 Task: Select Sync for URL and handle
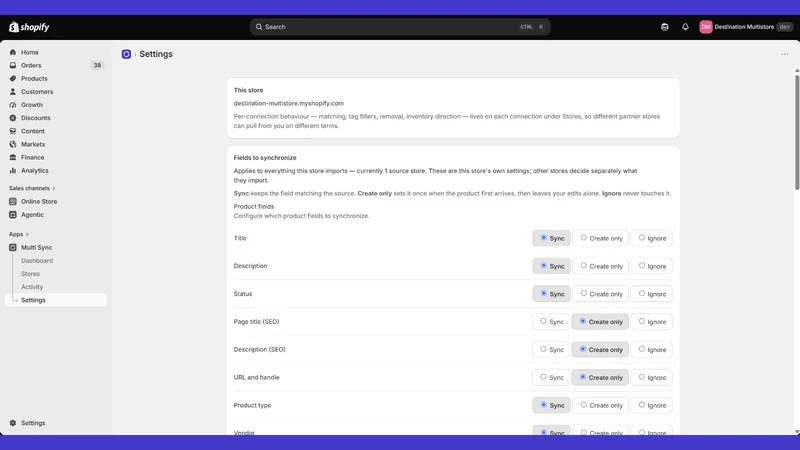tap(551, 378)
